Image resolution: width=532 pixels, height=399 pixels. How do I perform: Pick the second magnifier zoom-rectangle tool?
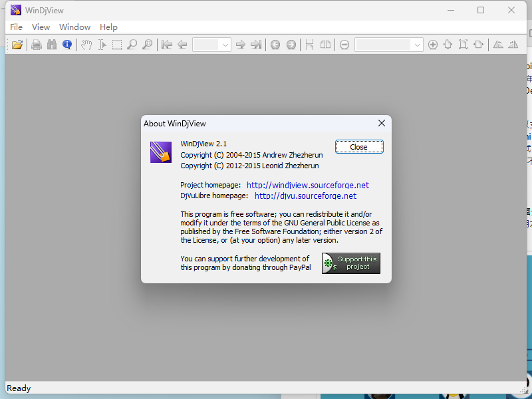[x=147, y=45]
